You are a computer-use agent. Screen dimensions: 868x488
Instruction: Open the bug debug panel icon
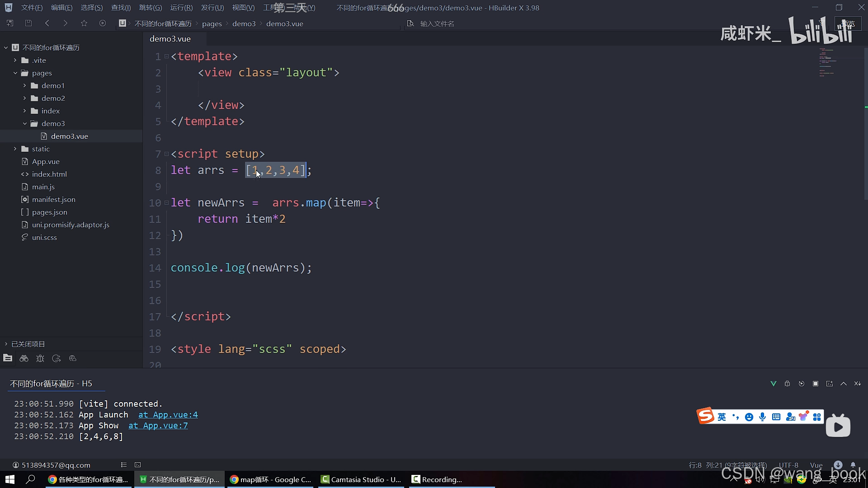tap(40, 358)
